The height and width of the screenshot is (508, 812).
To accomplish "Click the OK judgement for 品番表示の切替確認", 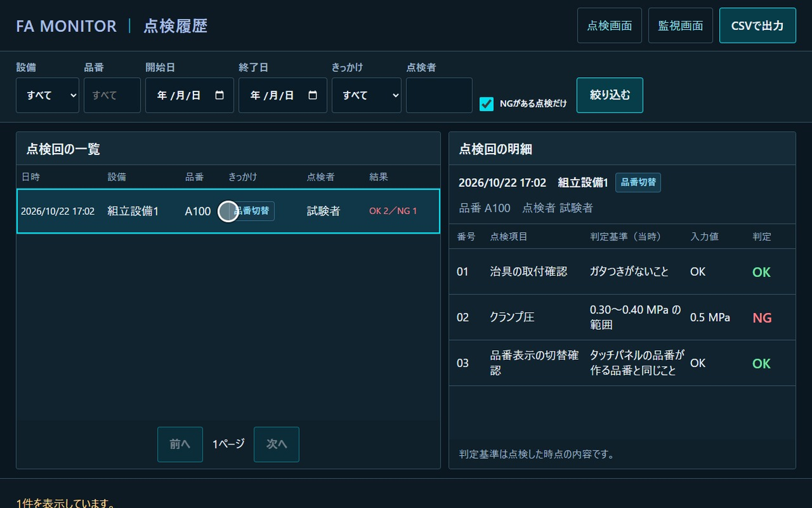I will [761, 364].
